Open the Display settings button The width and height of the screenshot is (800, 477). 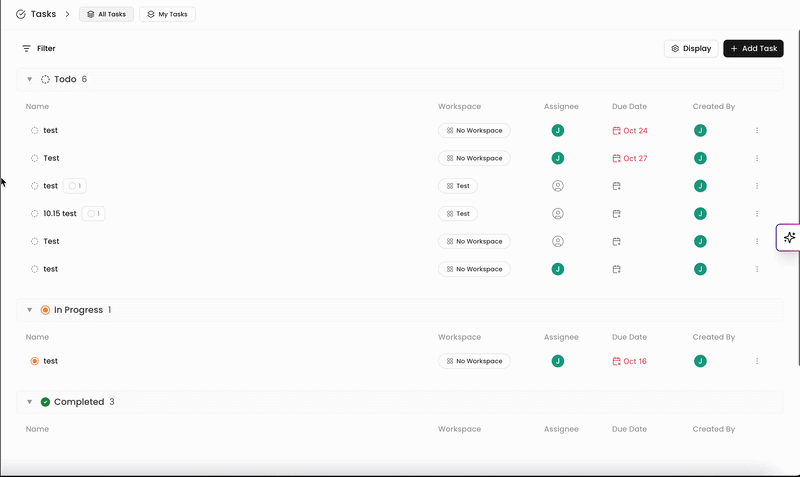tap(691, 48)
